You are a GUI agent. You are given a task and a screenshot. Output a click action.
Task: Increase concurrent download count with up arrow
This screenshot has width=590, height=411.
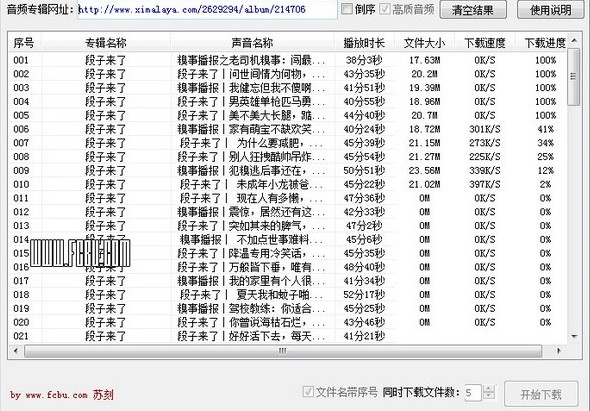[488, 389]
